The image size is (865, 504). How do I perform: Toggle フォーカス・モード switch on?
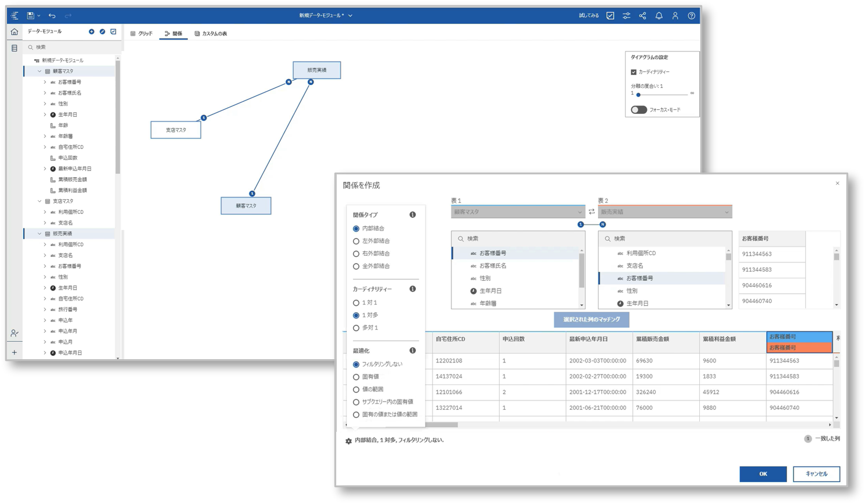coord(638,109)
